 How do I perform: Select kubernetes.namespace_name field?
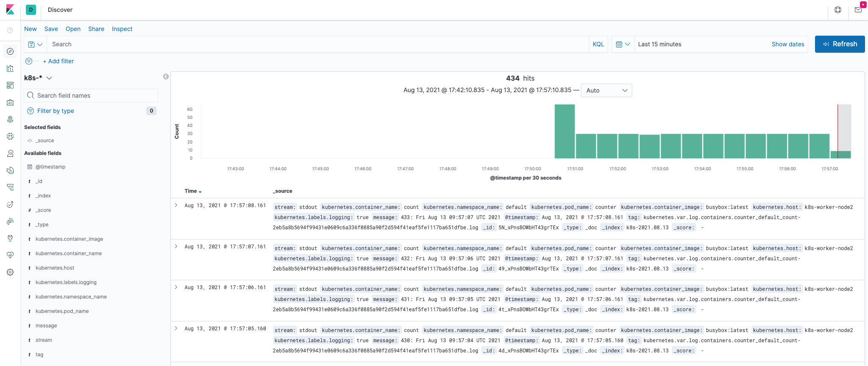(71, 297)
